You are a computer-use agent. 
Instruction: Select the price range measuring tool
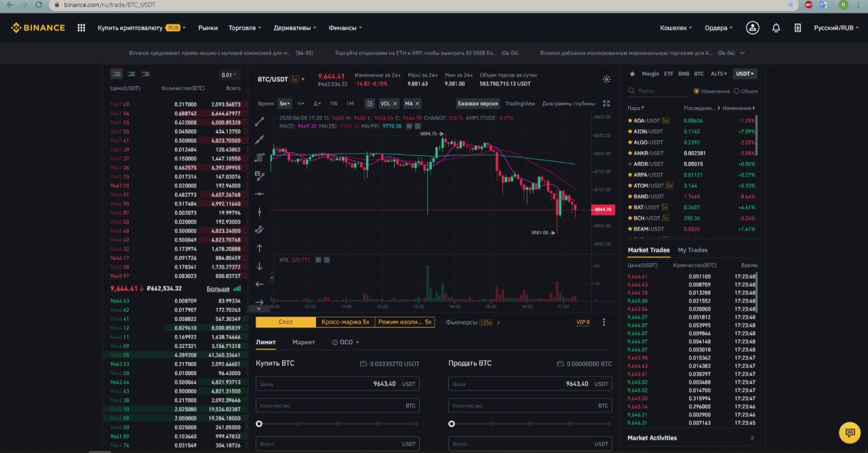point(259,176)
